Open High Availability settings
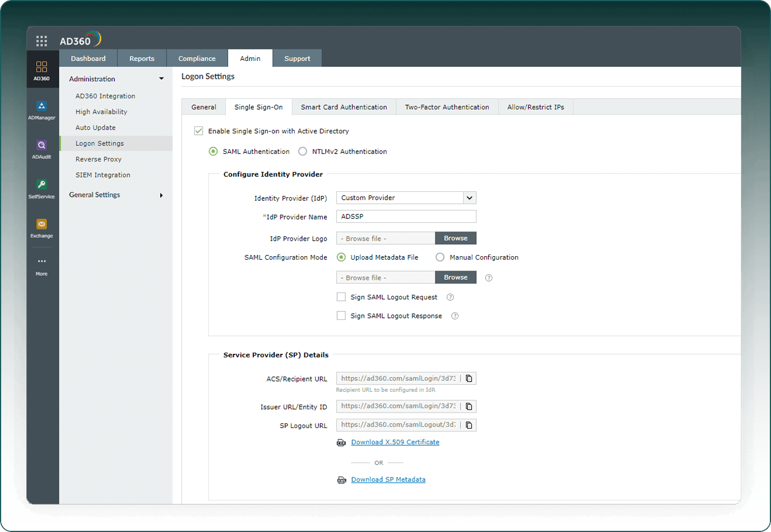Screen dimensions: 771x532 [x=102, y=112]
